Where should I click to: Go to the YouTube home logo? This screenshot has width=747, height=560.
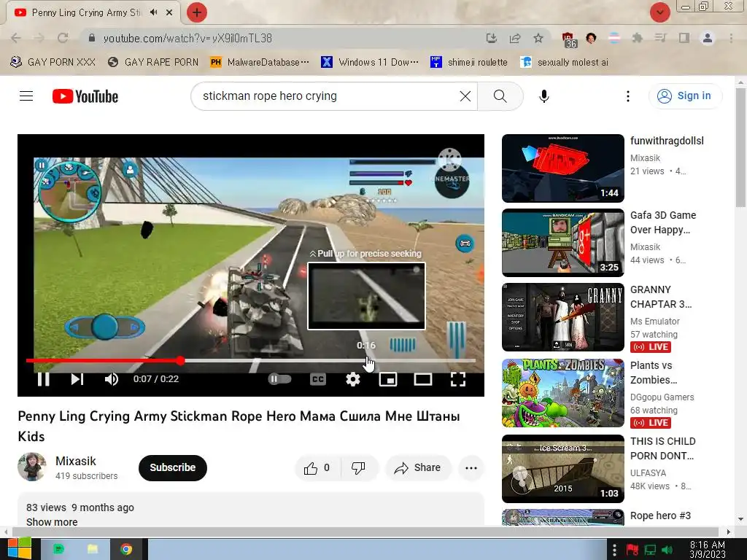point(85,96)
